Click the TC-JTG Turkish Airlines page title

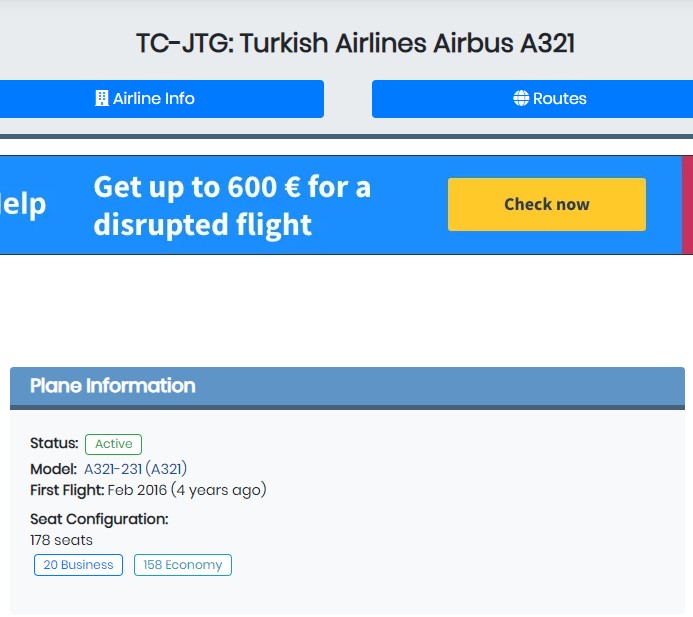pos(355,43)
